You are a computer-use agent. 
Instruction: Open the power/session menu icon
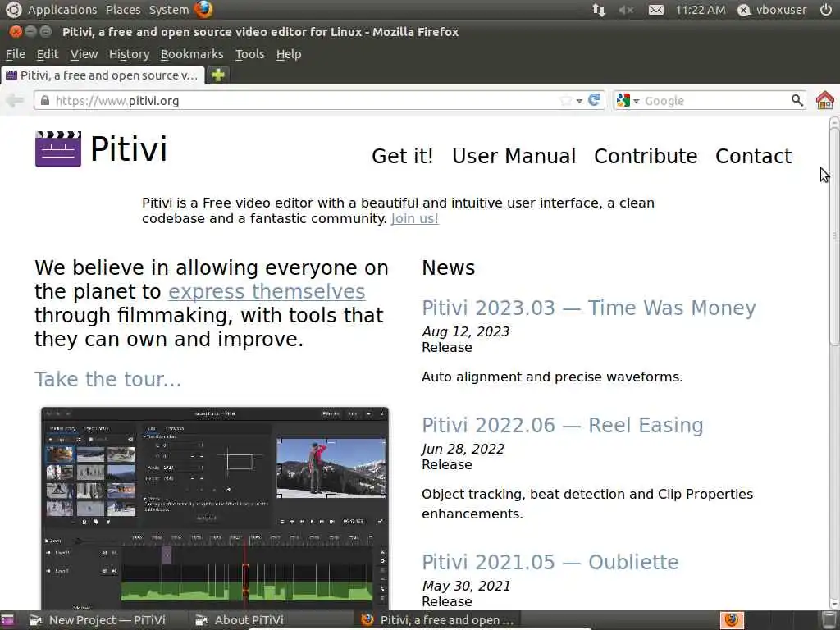[825, 10]
